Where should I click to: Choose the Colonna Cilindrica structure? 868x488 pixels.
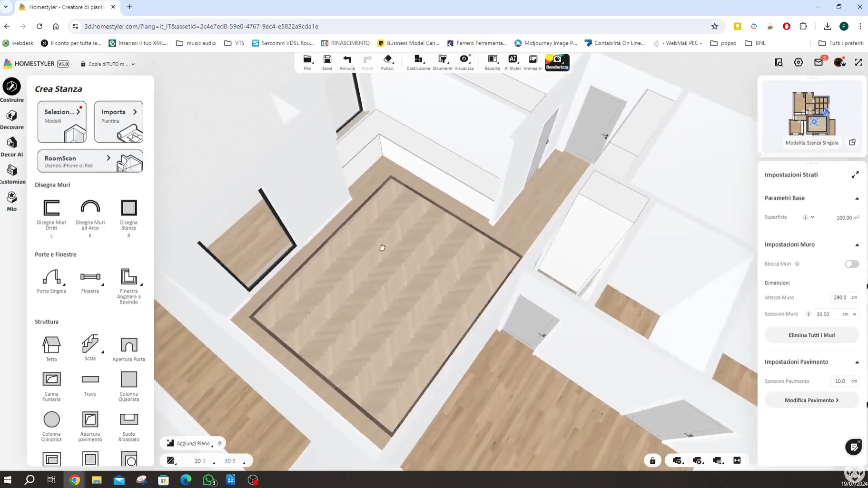pyautogui.click(x=51, y=420)
